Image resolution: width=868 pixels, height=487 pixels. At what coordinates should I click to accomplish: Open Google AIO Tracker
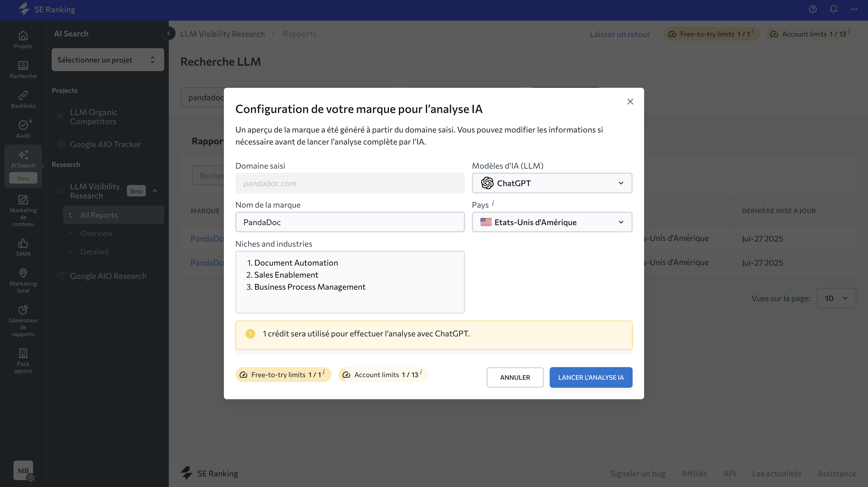tap(105, 144)
